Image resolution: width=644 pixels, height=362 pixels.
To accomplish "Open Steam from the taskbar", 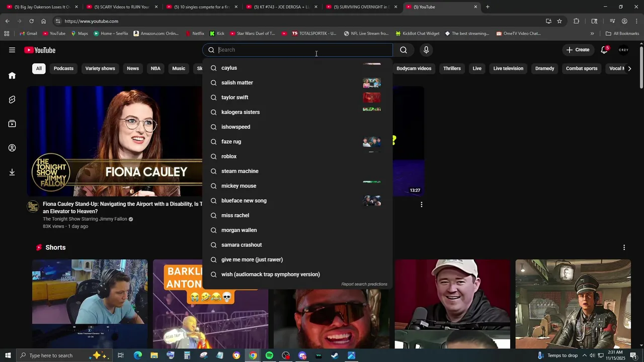I will 335,355.
